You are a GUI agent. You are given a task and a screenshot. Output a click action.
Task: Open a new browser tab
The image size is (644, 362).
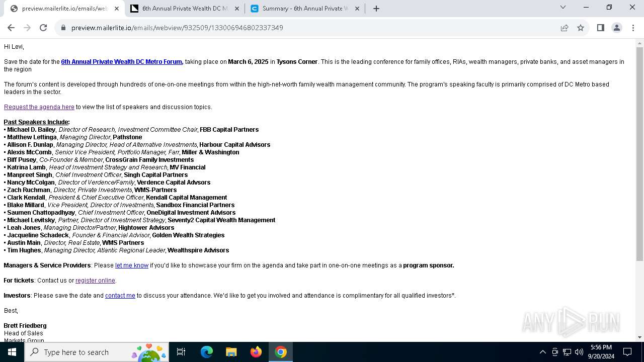pos(376,8)
